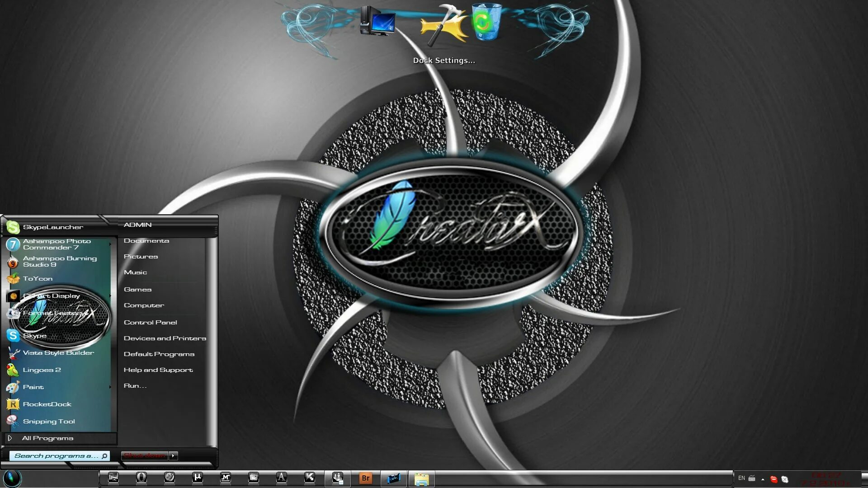This screenshot has height=488, width=868.
Task: Open Vista Style Builder
Action: point(58,352)
